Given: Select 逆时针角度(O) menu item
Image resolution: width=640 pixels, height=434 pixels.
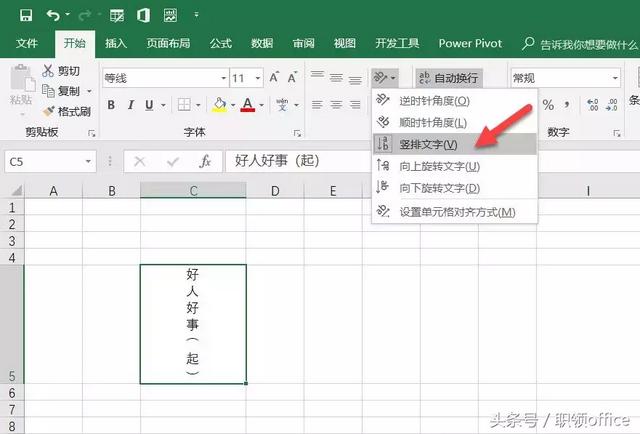Looking at the screenshot, I should point(455,100).
